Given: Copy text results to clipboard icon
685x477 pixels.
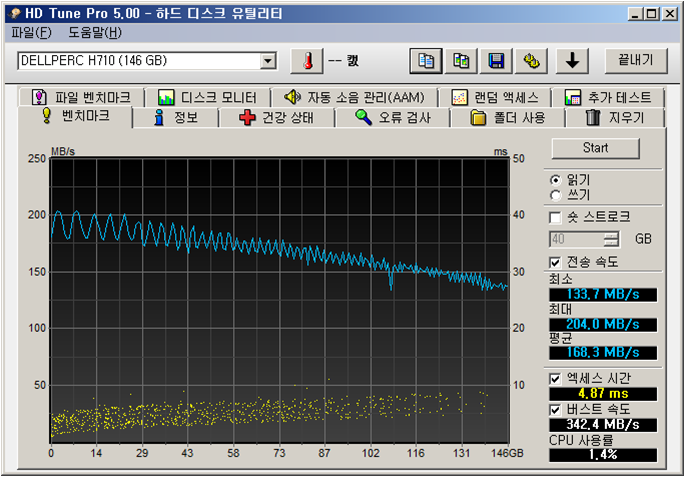Looking at the screenshot, I should [426, 61].
